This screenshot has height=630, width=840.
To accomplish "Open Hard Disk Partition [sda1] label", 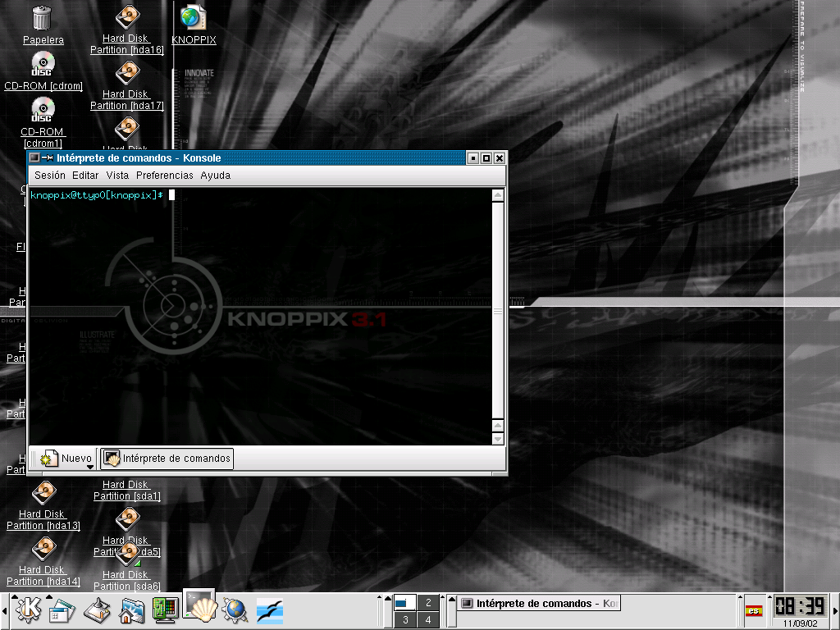I will [127, 491].
